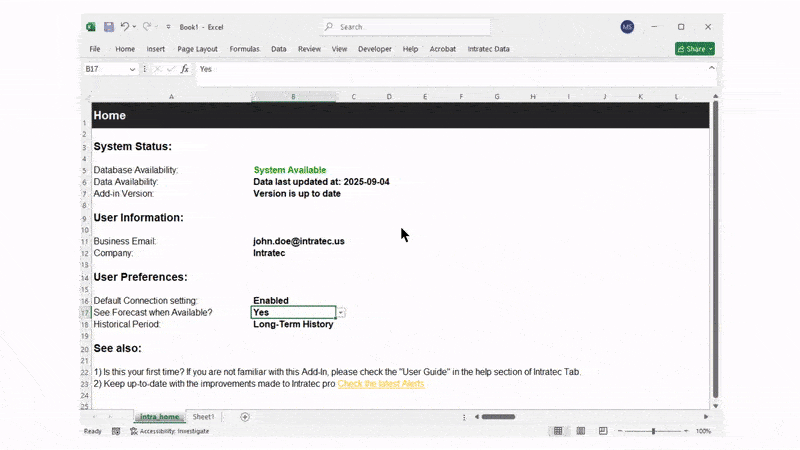Expand the formula bar with the chevron
The height and width of the screenshot is (450, 800).
tap(711, 68)
